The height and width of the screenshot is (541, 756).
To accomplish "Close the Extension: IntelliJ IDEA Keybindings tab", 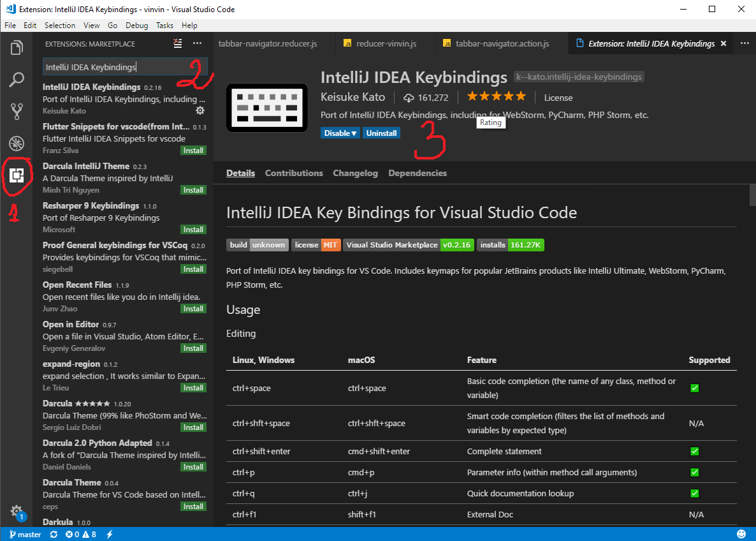I will 723,43.
